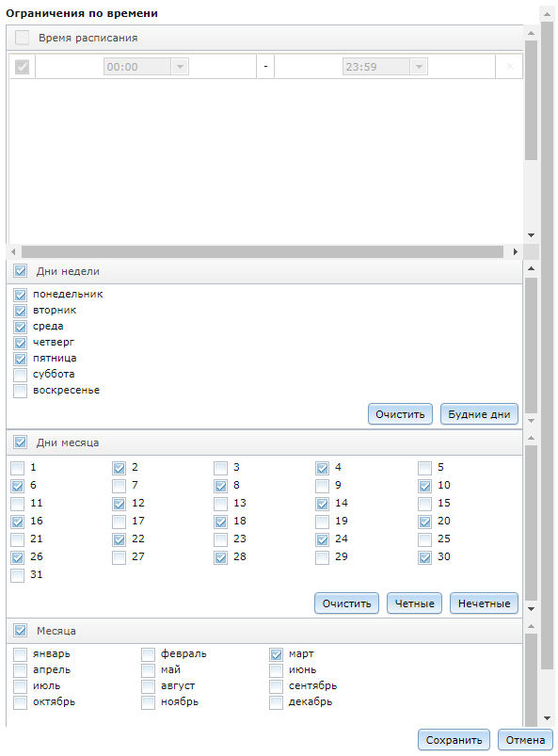
Task: Uncheck четверг
Action: [21, 343]
